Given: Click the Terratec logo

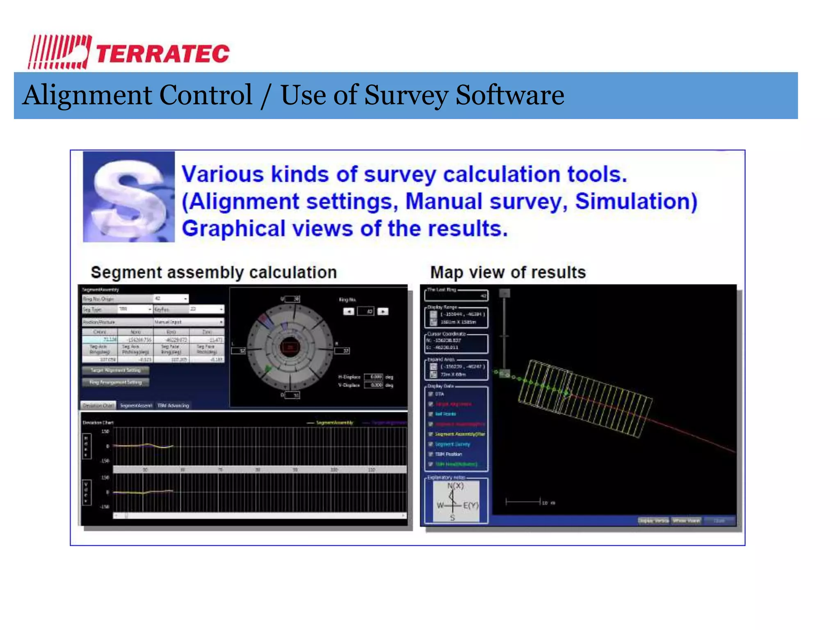Looking at the screenshot, I should [x=129, y=52].
